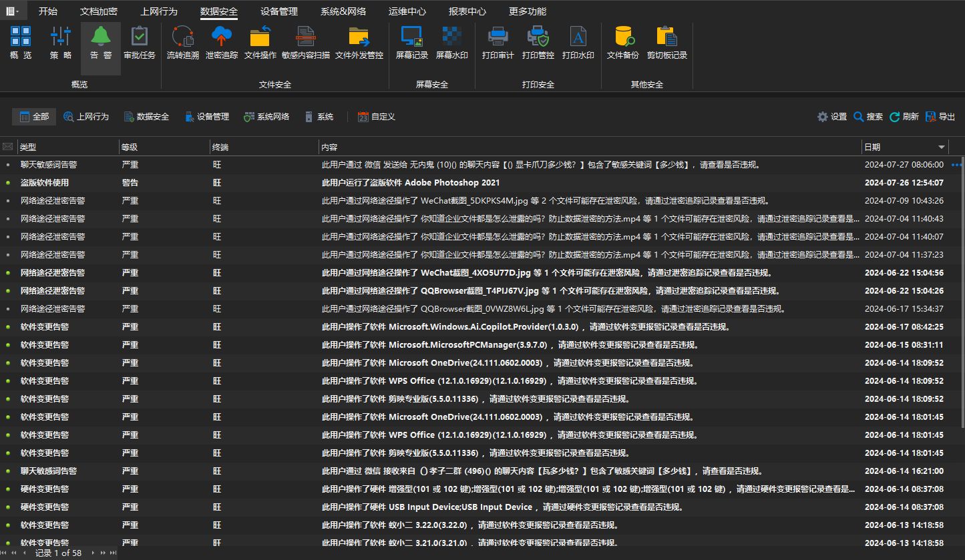Click unread dot of 盗版软件使用 row
Screen dimensions: 965x560
pyautogui.click(x=8, y=182)
